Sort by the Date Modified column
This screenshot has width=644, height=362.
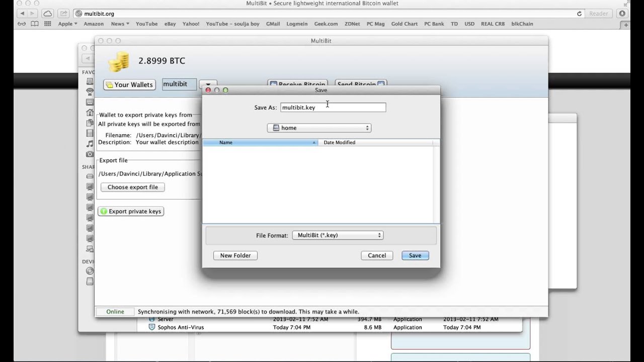point(375,142)
